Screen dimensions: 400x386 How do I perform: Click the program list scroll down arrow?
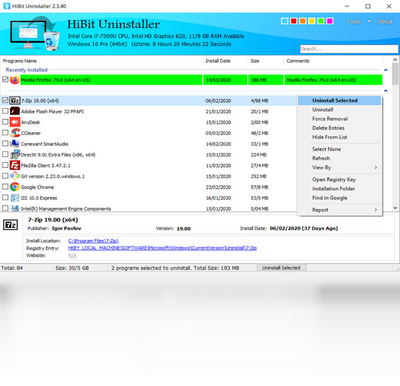[x=395, y=208]
